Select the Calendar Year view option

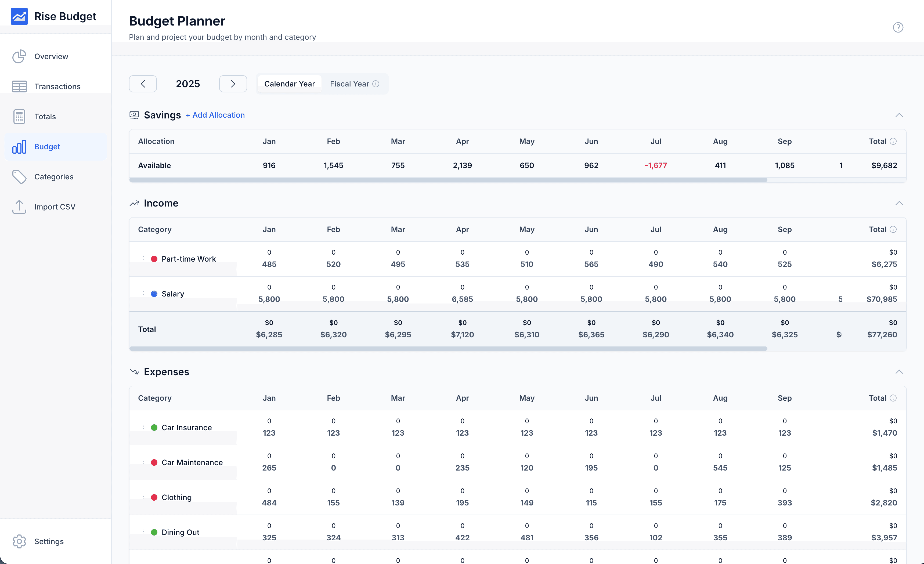coord(289,84)
